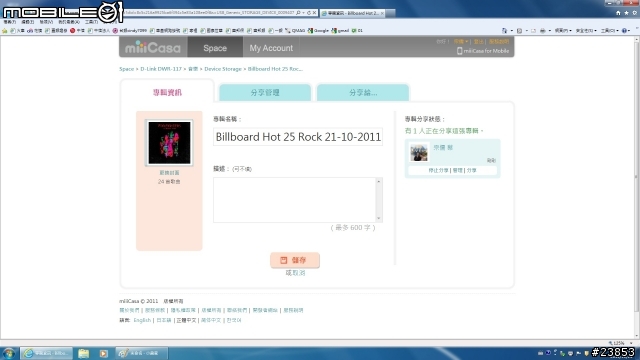Click the help question mark icon

(624, 31)
